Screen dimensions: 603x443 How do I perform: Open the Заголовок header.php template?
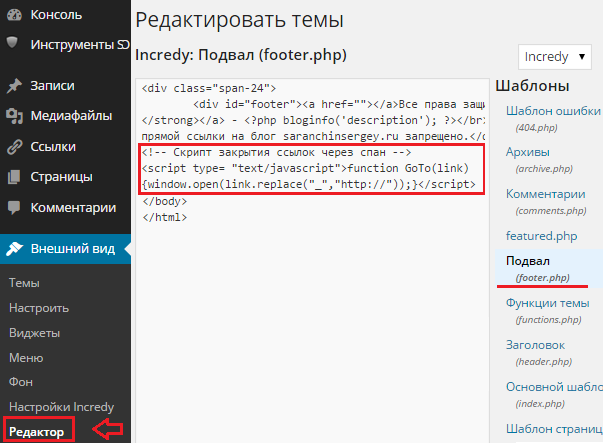pos(537,345)
